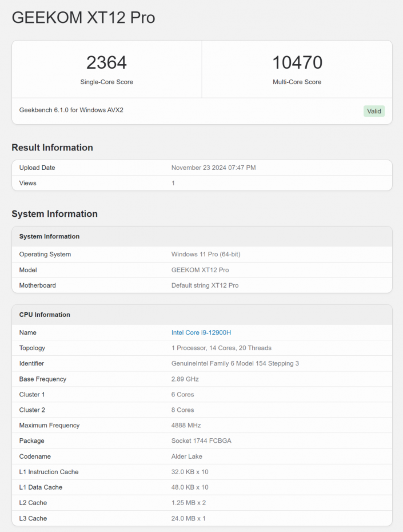Click the Motherboard value text

point(205,285)
